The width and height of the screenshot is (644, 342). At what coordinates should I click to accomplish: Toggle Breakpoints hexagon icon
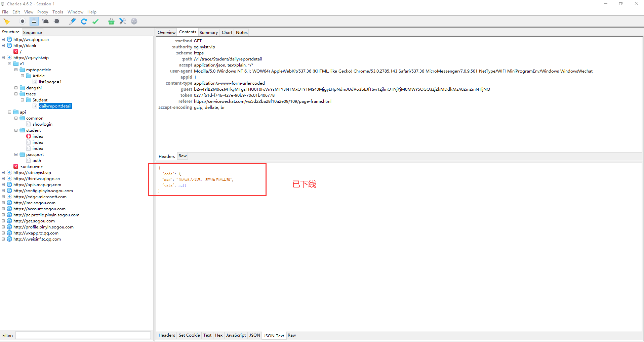click(x=57, y=22)
